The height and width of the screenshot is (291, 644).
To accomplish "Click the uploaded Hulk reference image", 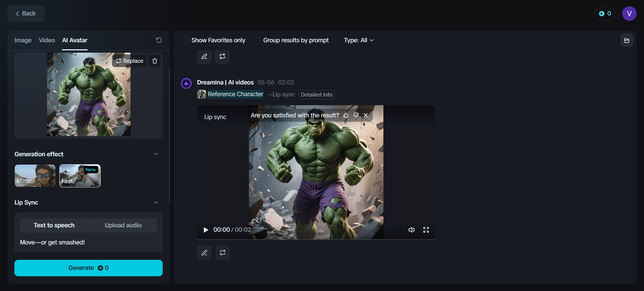I will [89, 95].
